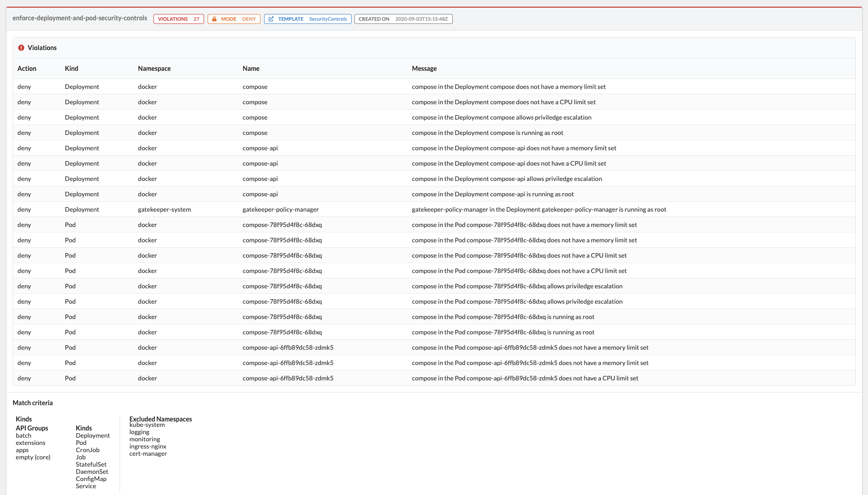The height and width of the screenshot is (495, 868).
Task: Click the Action column header
Action: pos(27,69)
